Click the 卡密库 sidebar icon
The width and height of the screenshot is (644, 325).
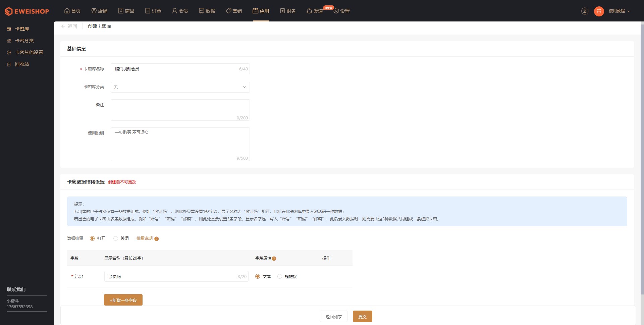(9, 29)
